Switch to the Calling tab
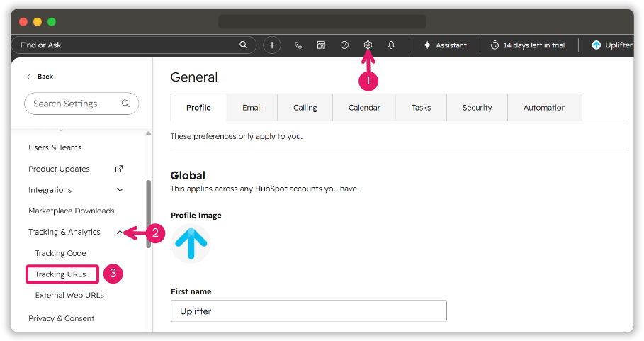The width and height of the screenshot is (644, 341). [305, 108]
